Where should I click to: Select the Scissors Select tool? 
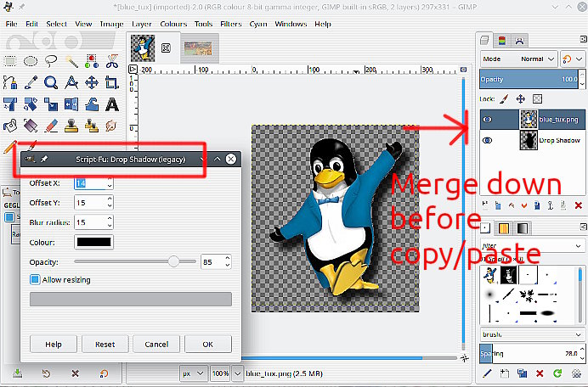click(x=112, y=61)
